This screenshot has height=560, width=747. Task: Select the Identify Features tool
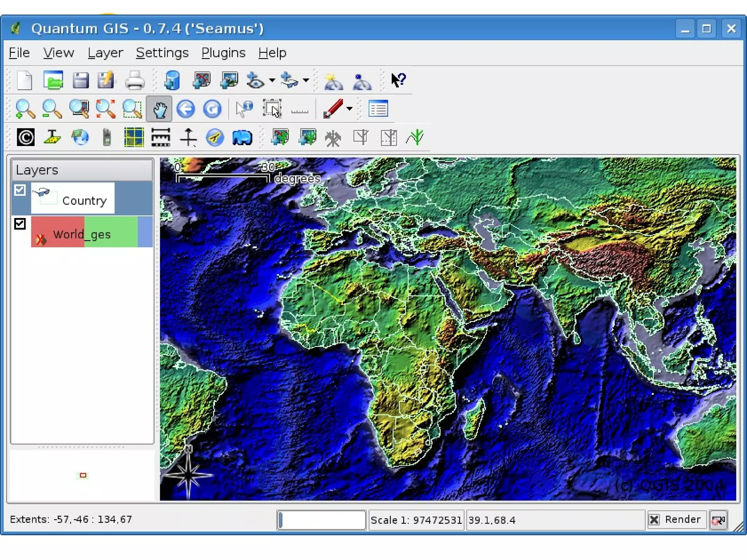click(x=244, y=109)
